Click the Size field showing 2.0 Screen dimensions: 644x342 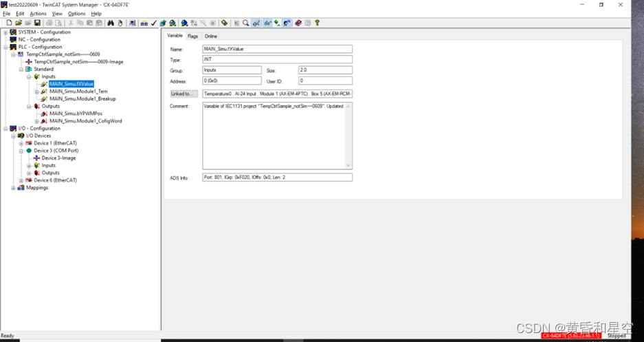(325, 70)
